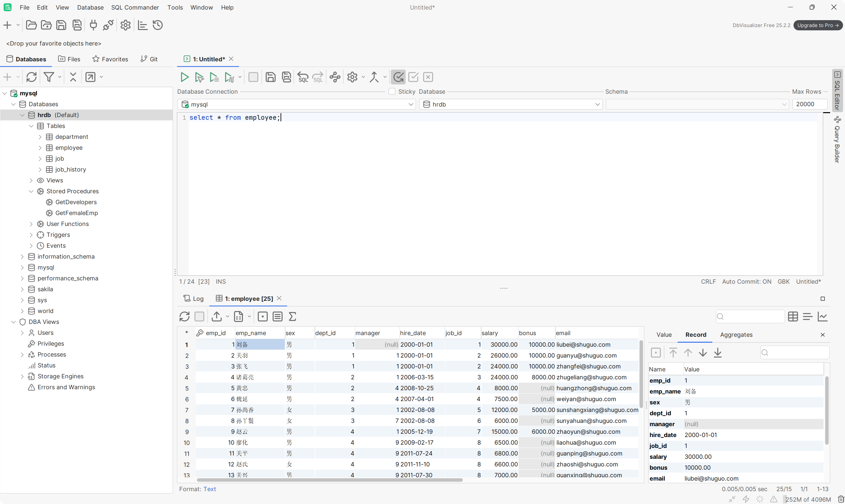Image resolution: width=845 pixels, height=504 pixels.
Task: Click the open file folder icon
Action: pos(31,25)
